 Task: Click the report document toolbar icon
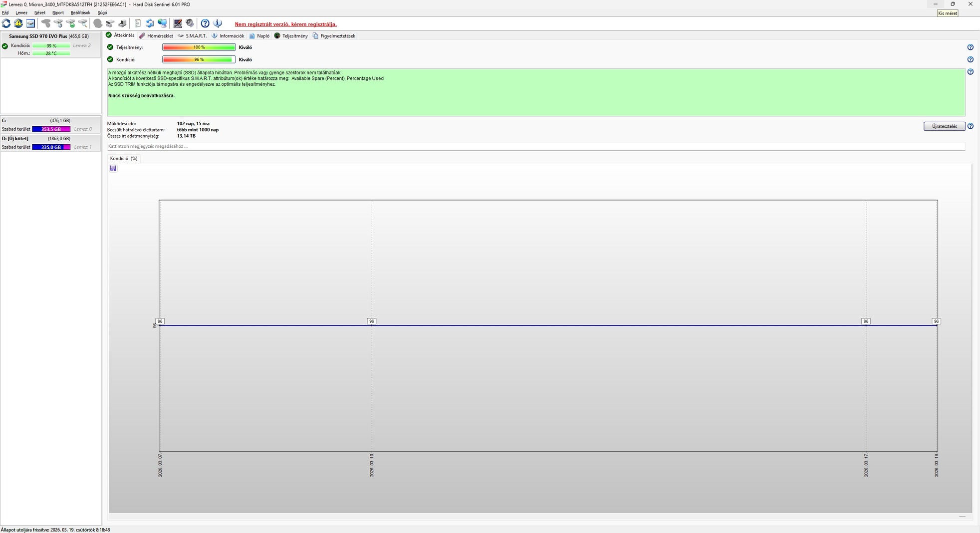[138, 23]
